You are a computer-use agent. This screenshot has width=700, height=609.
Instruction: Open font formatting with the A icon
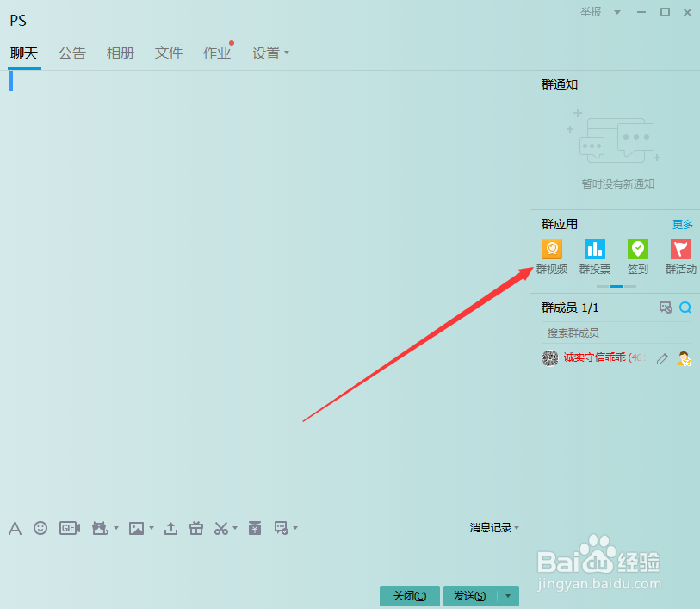tap(15, 527)
